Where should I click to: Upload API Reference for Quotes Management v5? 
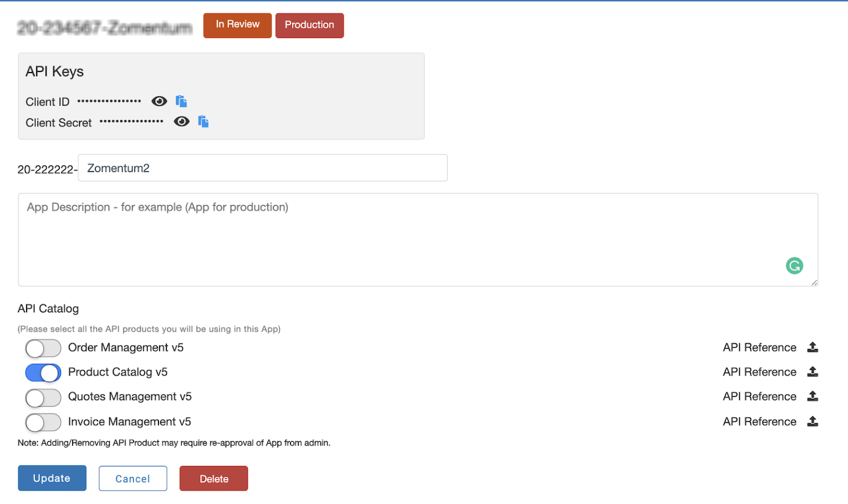(813, 396)
